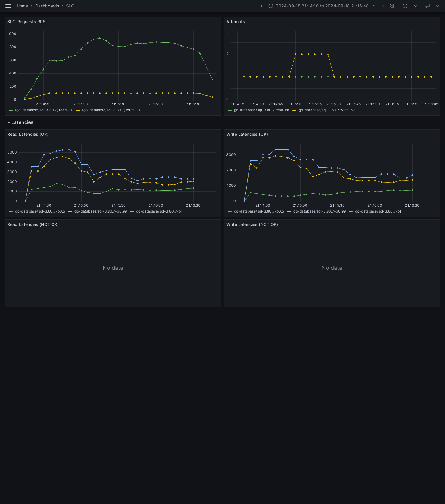Go to Home breadcrumb

pyautogui.click(x=22, y=6)
